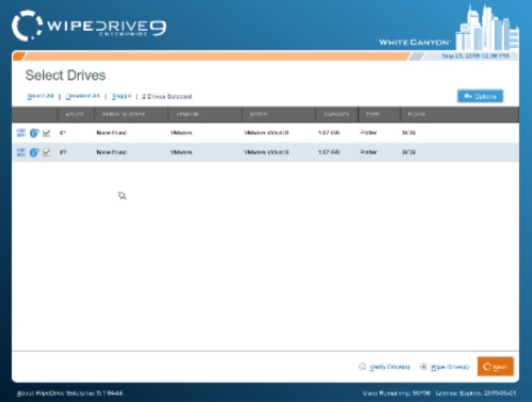The image size is (532, 402).
Task: Click the White Canyon logo
Action: (x=449, y=29)
